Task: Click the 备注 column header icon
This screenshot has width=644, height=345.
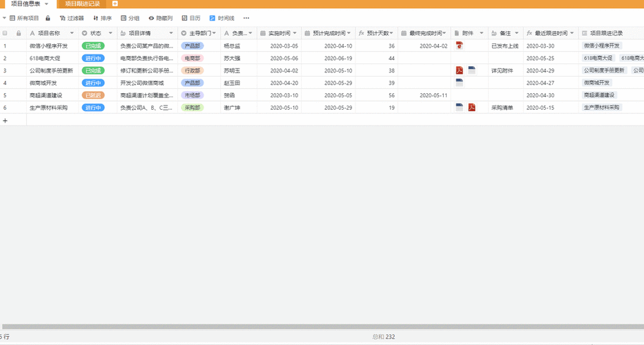Action: (x=494, y=33)
